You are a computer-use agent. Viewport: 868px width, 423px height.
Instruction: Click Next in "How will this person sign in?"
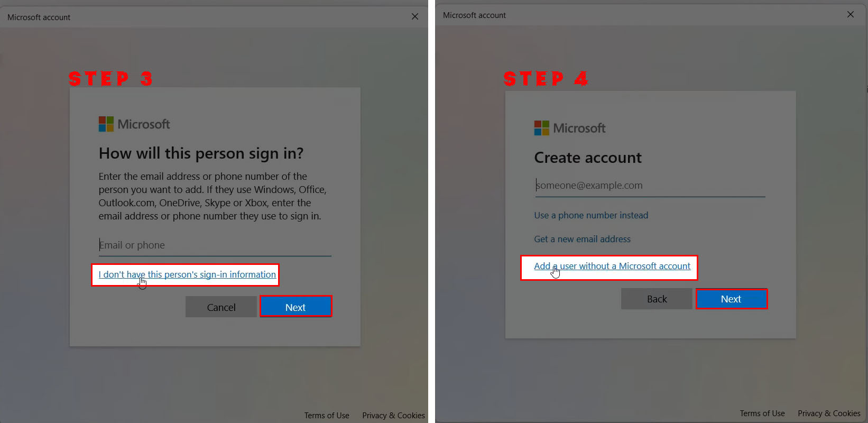tap(296, 307)
